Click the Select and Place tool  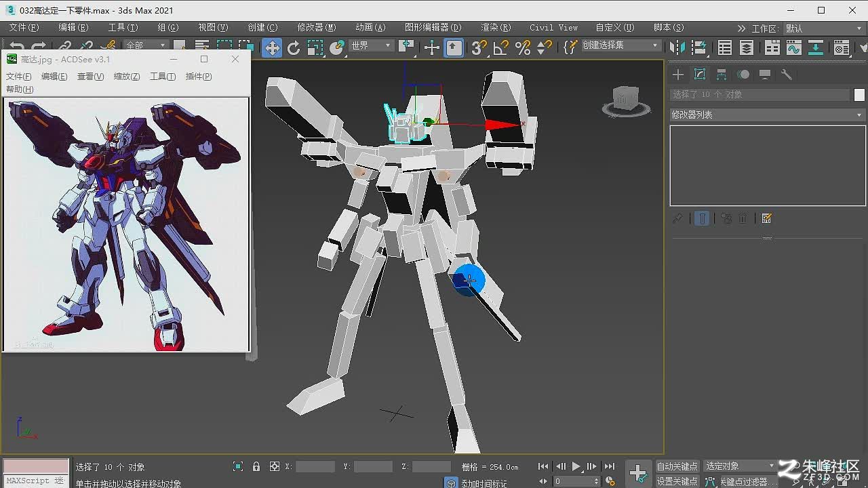(x=337, y=47)
